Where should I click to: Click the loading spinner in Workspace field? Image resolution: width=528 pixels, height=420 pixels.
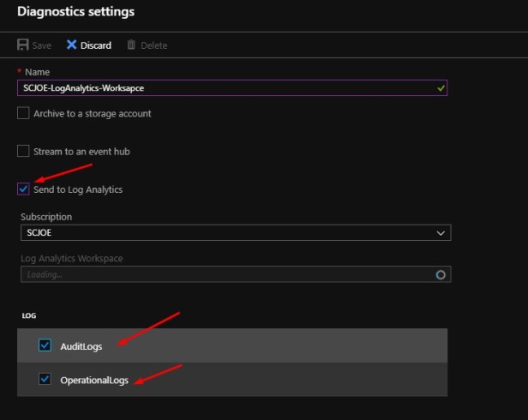coord(441,275)
